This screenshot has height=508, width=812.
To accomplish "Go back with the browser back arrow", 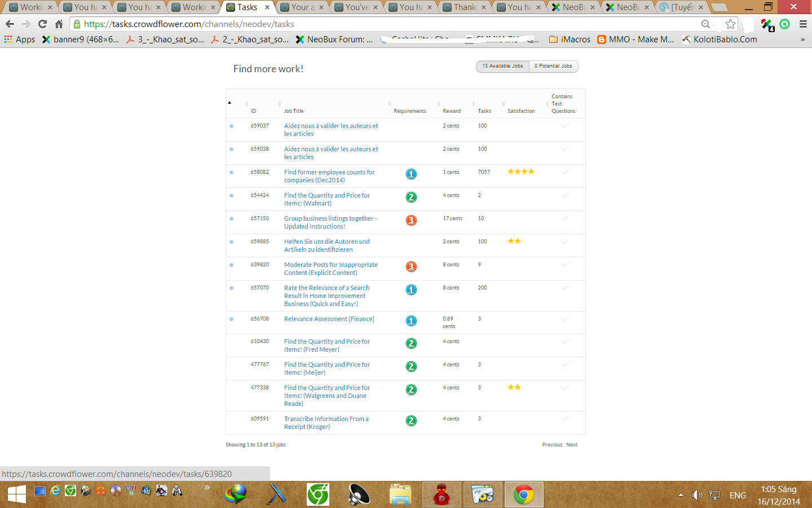I will (10, 24).
